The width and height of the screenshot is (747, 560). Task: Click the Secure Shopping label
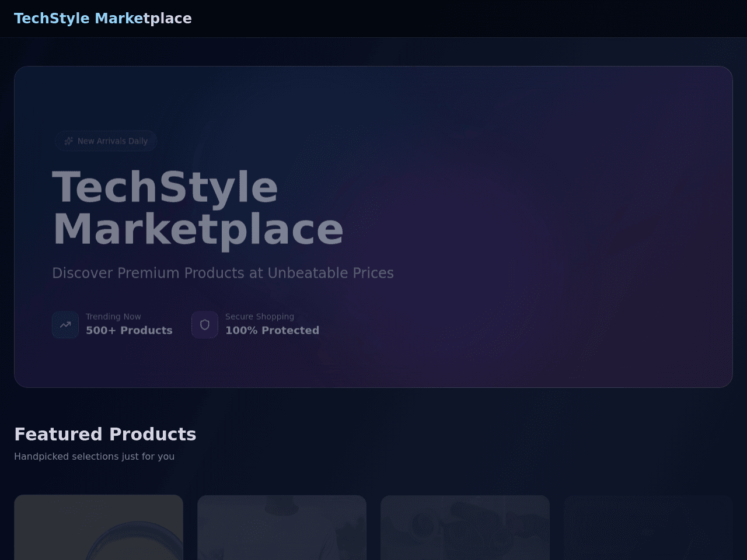point(260,317)
